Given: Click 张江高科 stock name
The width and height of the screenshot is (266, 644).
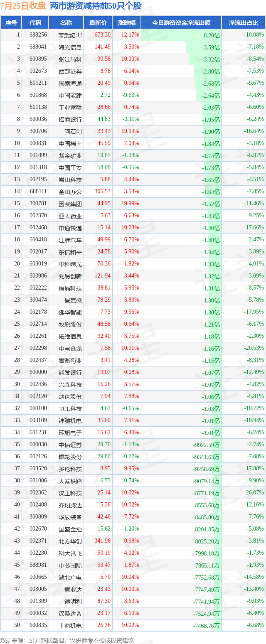Looking at the screenshot, I should 70,59.
